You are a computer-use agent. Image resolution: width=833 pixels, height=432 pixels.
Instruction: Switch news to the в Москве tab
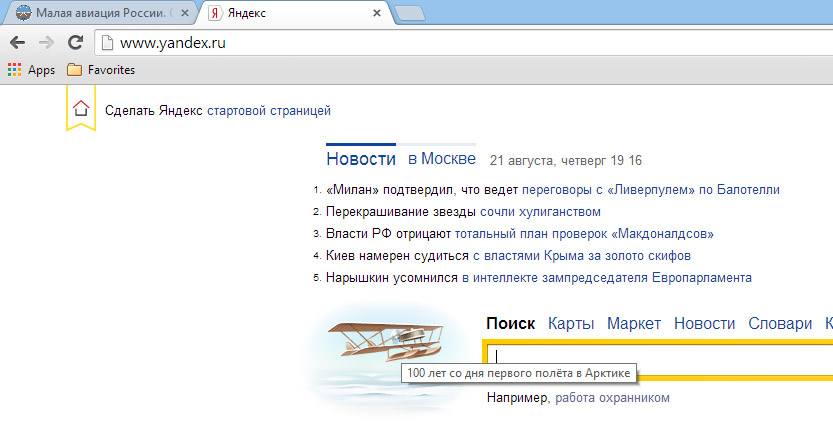point(441,159)
